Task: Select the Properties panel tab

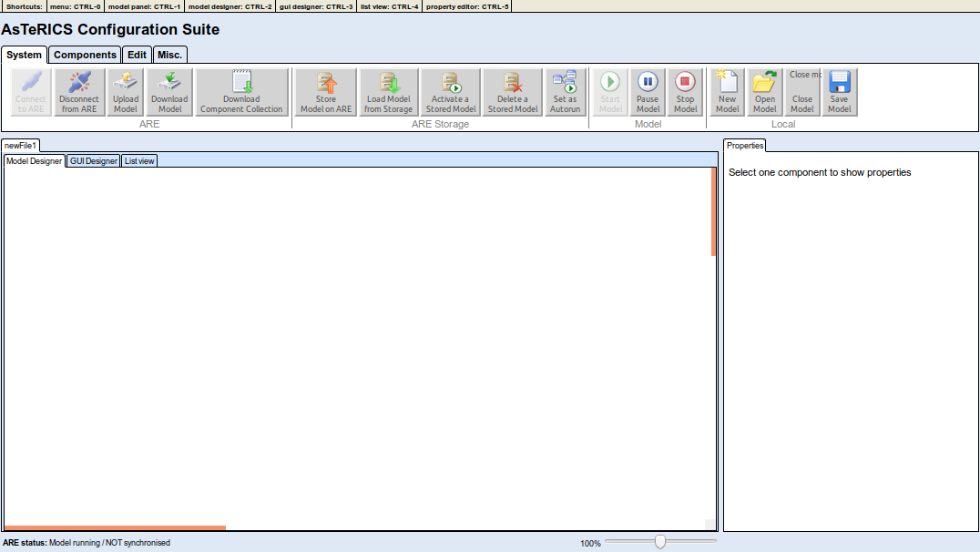Action: 745,146
